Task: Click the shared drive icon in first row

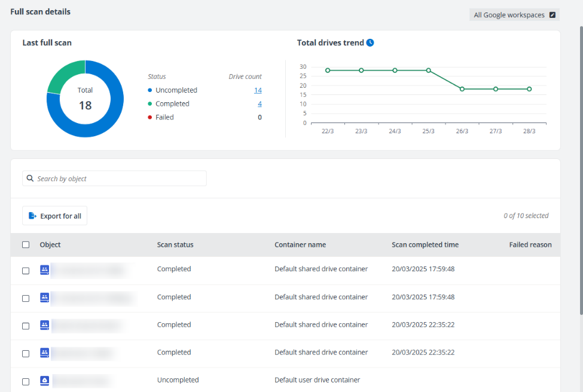Action: pyautogui.click(x=45, y=269)
